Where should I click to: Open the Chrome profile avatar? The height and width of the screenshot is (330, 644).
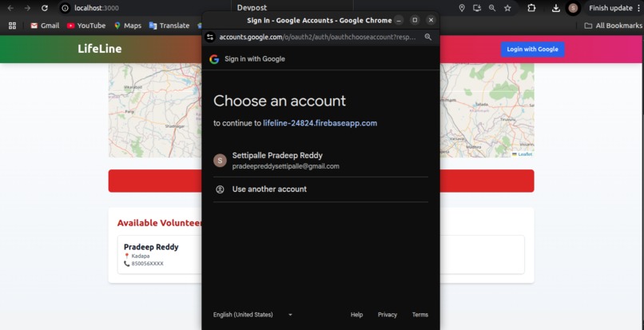(573, 8)
